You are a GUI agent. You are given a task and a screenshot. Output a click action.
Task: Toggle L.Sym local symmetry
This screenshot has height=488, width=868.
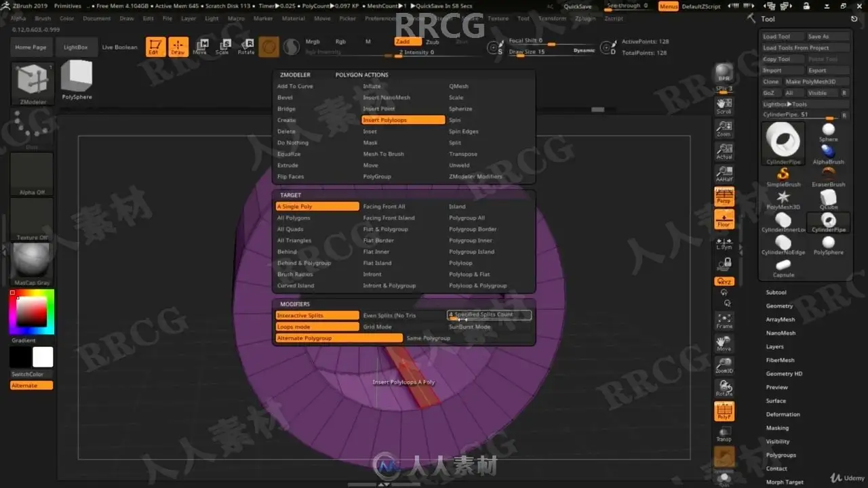coord(724,243)
